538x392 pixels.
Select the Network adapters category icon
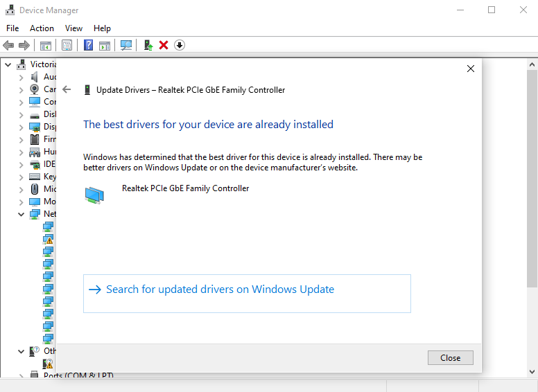[35, 214]
